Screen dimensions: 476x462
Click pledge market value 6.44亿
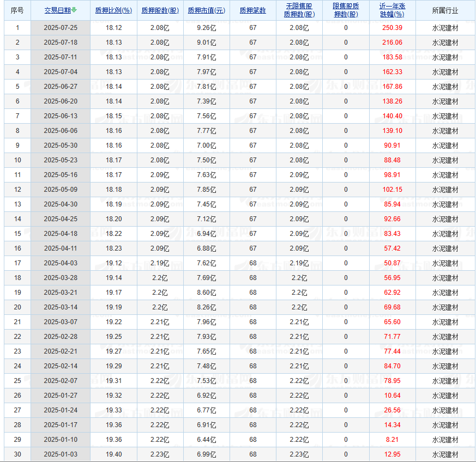click(207, 440)
